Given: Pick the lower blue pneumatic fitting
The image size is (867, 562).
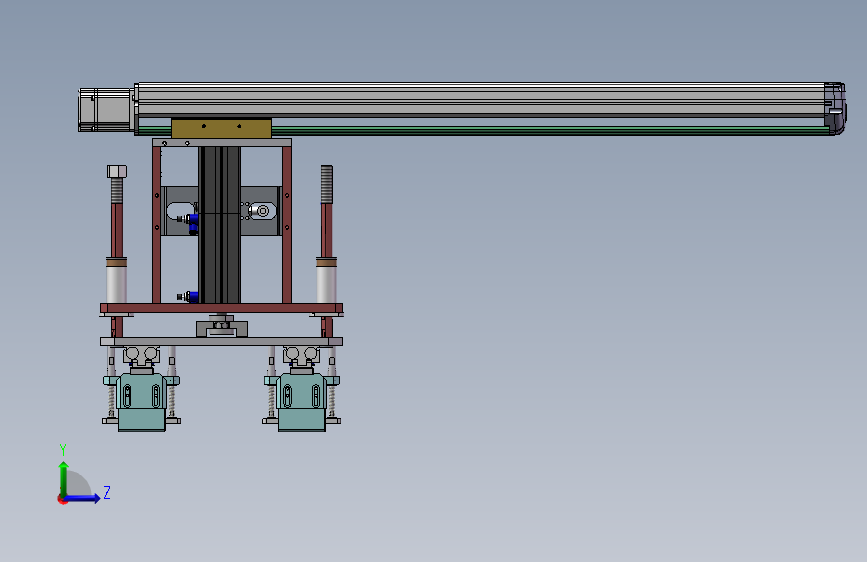Looking at the screenshot, I should (191, 297).
